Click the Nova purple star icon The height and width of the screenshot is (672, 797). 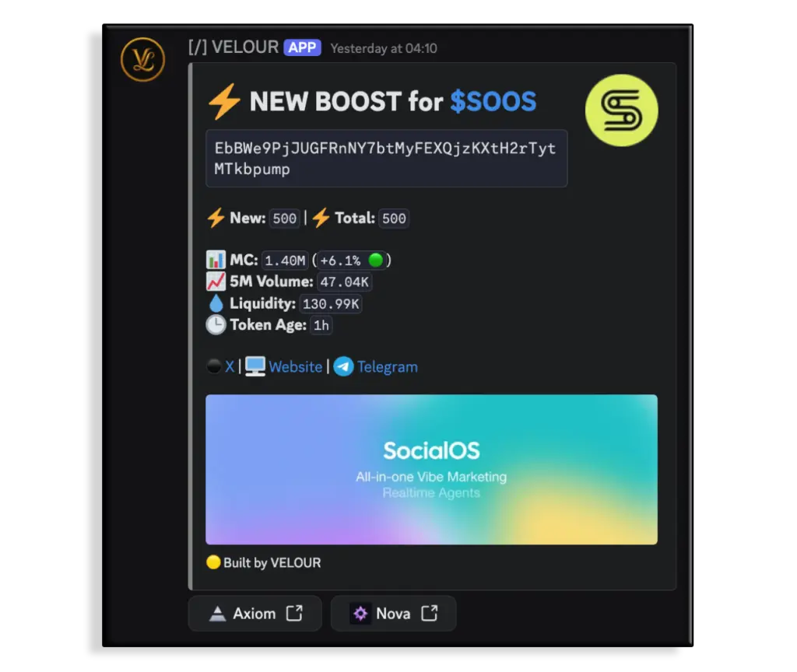360,614
